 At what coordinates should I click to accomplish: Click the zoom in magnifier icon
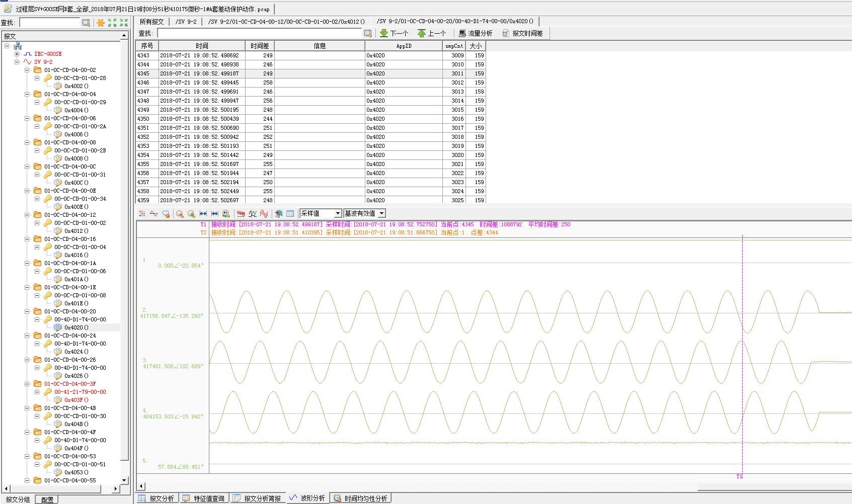pos(191,214)
